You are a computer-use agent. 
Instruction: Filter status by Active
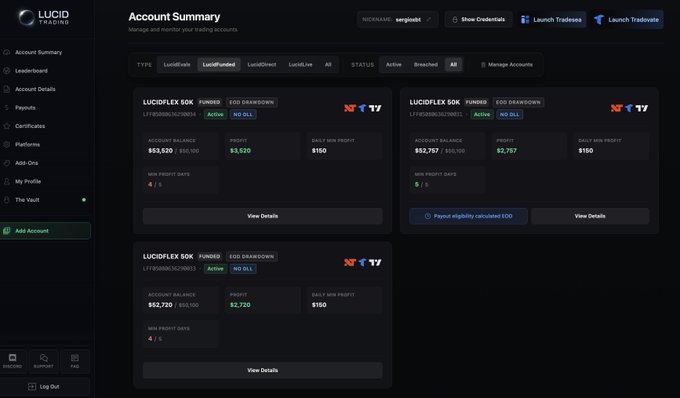[x=394, y=65]
